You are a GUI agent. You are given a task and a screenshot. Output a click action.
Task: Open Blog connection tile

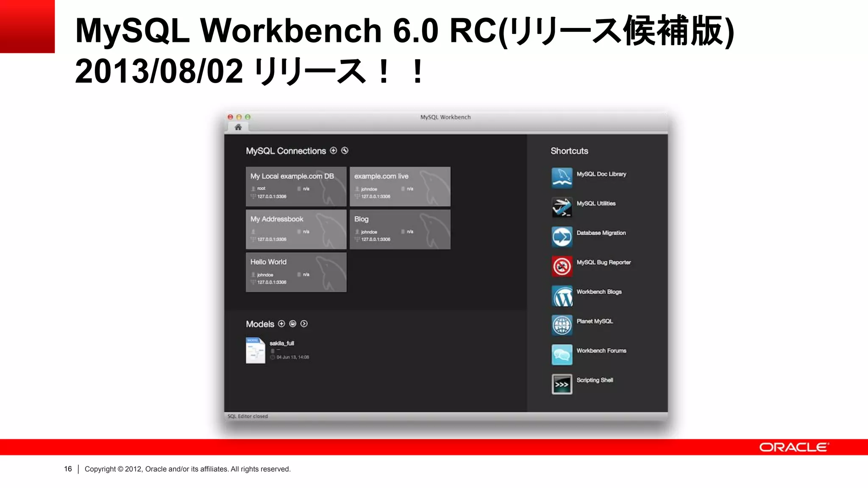pyautogui.click(x=400, y=229)
